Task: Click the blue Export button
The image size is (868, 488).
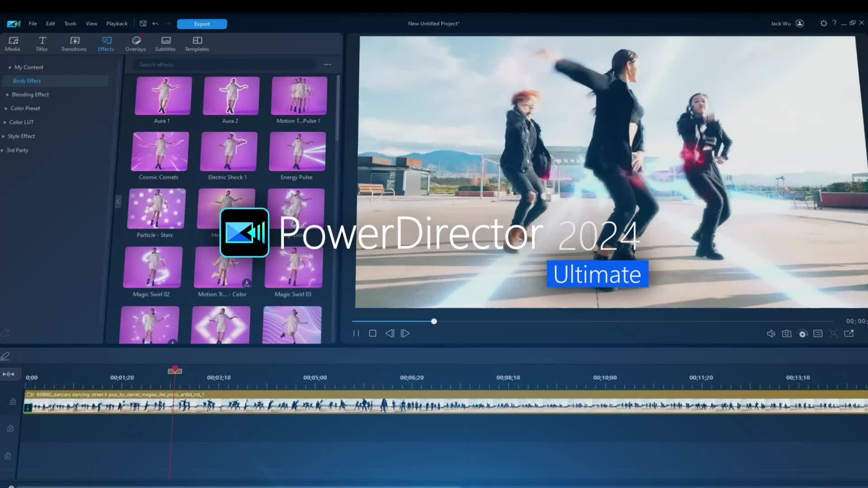Action: click(202, 24)
